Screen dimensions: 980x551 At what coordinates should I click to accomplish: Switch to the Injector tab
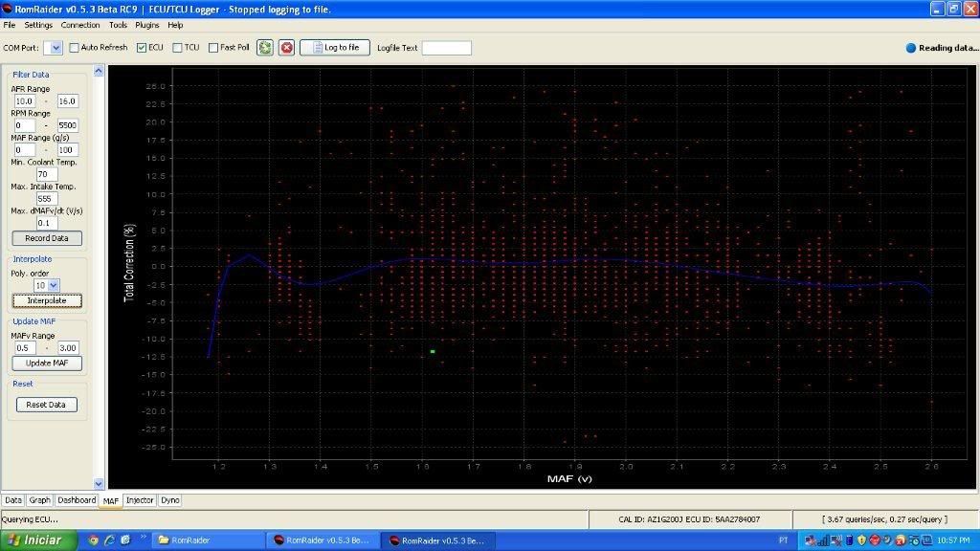[140, 500]
